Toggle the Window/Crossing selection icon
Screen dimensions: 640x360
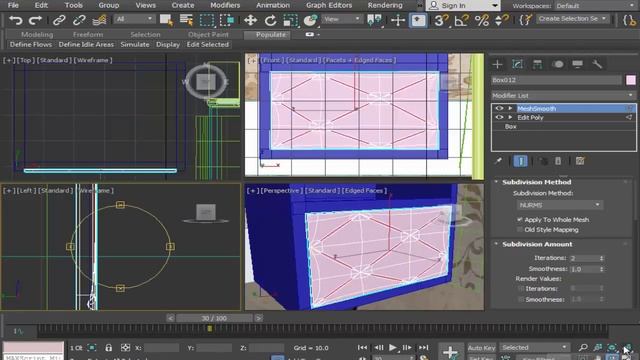227,20
